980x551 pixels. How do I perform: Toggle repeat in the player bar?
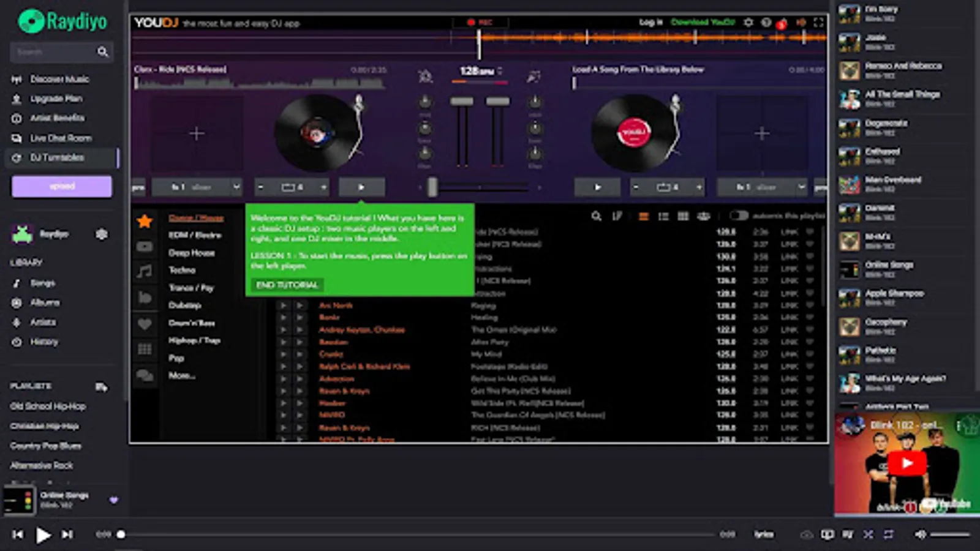tap(889, 534)
